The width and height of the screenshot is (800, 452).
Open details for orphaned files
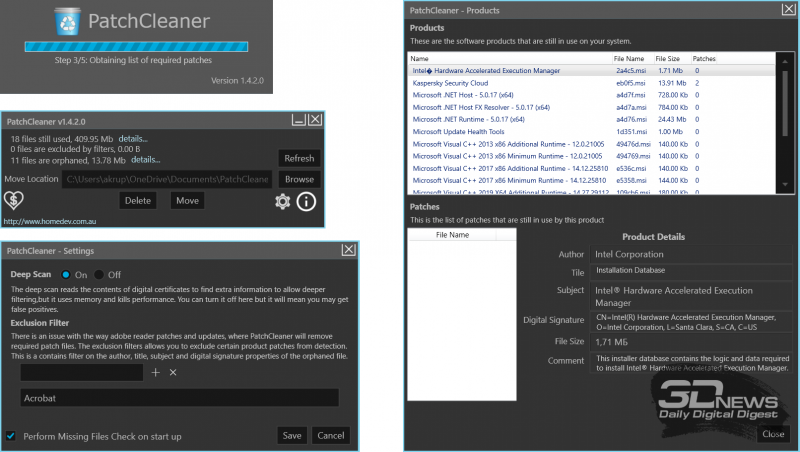point(144,159)
